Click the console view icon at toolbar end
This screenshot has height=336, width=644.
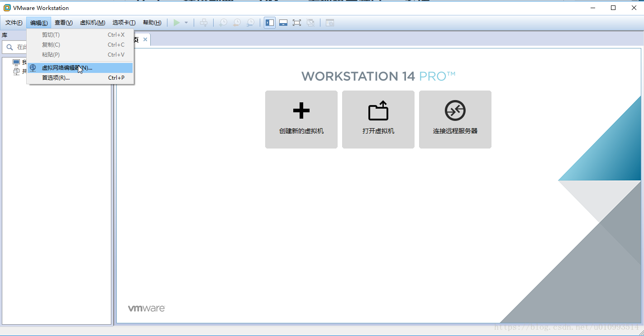coord(330,23)
